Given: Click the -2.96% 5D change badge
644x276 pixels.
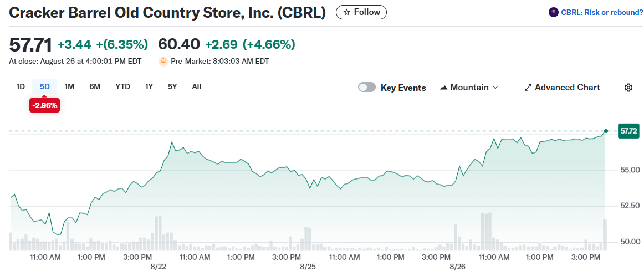Looking at the screenshot, I should [45, 105].
